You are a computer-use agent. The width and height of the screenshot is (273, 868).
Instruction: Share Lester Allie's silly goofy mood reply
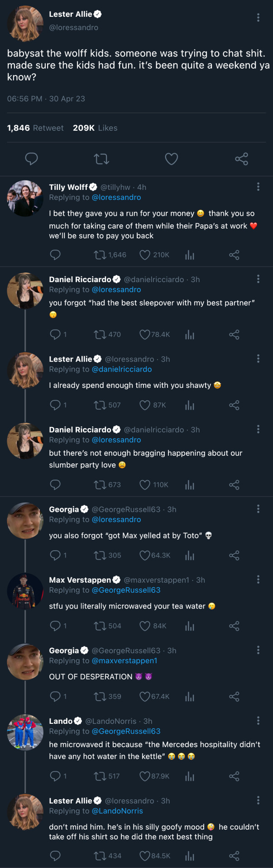pos(234,856)
